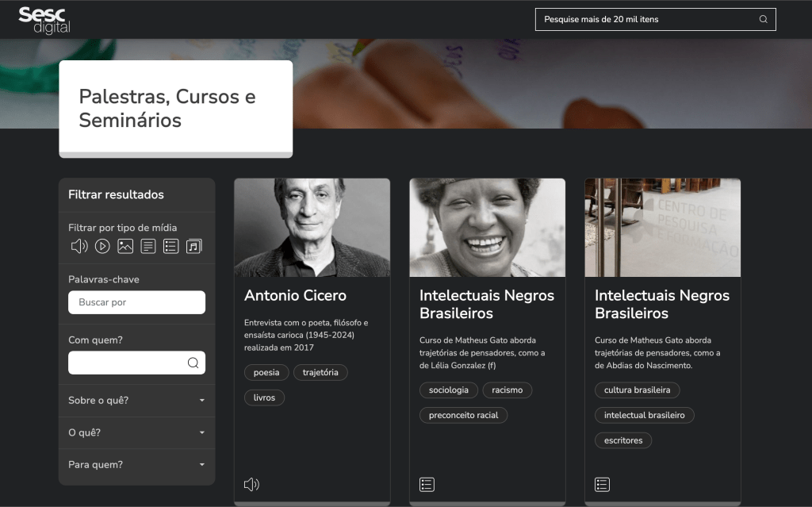Image resolution: width=812 pixels, height=507 pixels.
Task: Open the smiling woman's portrait thumbnail
Action: [x=487, y=228]
